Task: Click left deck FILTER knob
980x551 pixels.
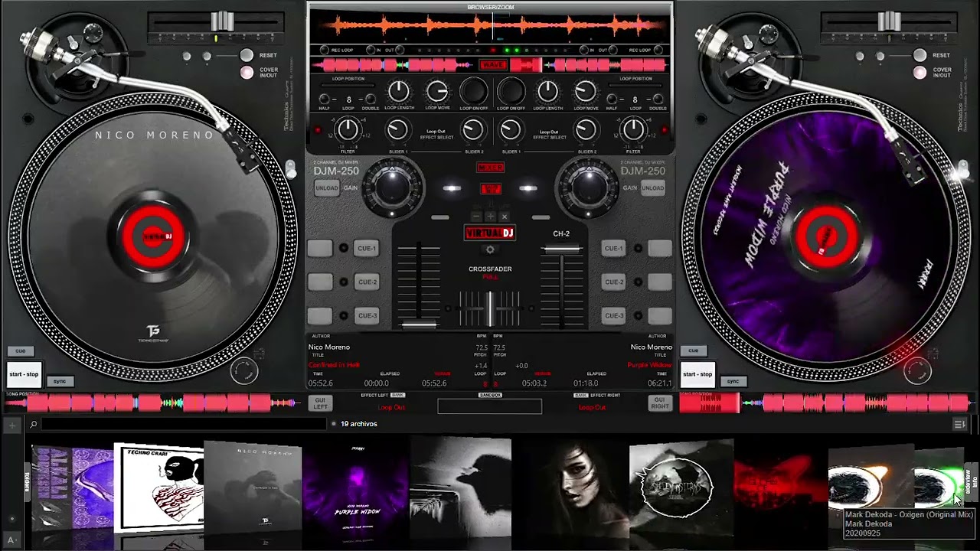Action: [348, 129]
